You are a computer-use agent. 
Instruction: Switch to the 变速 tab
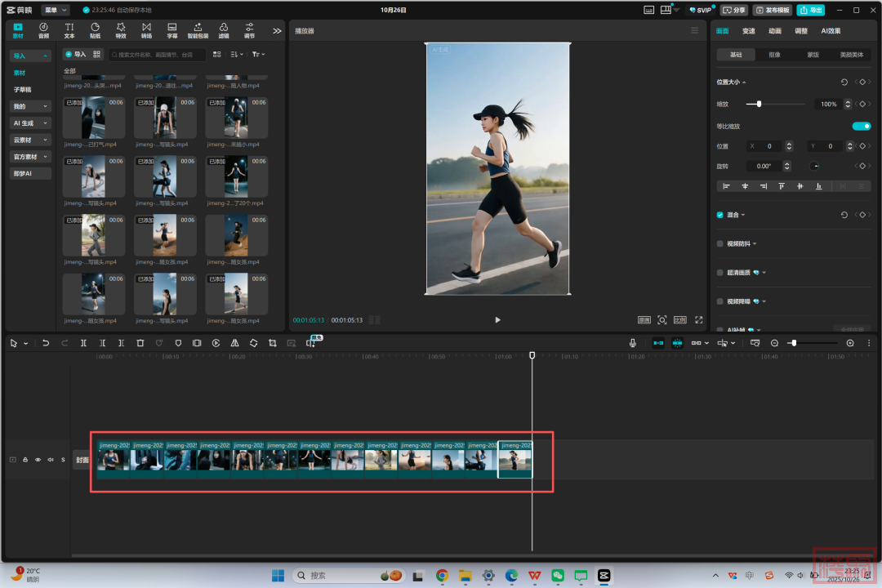coord(748,31)
